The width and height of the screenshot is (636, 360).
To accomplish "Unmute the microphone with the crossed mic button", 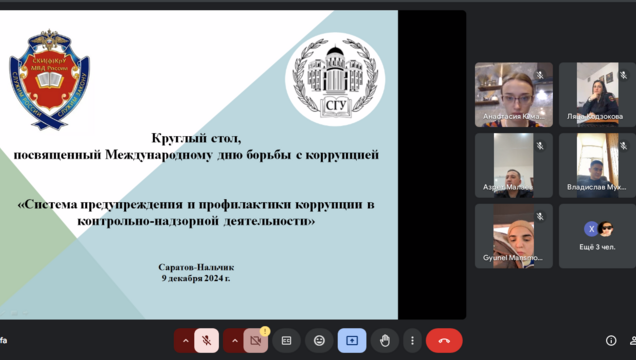I will (206, 341).
